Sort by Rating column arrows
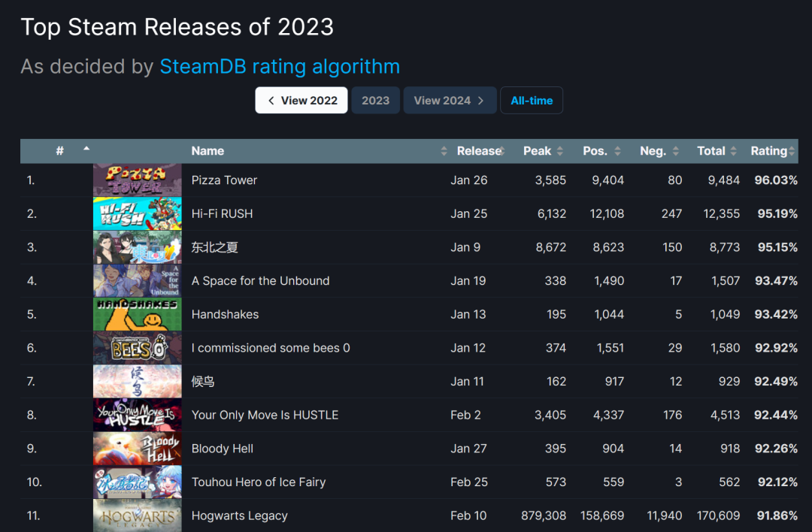 click(x=792, y=151)
